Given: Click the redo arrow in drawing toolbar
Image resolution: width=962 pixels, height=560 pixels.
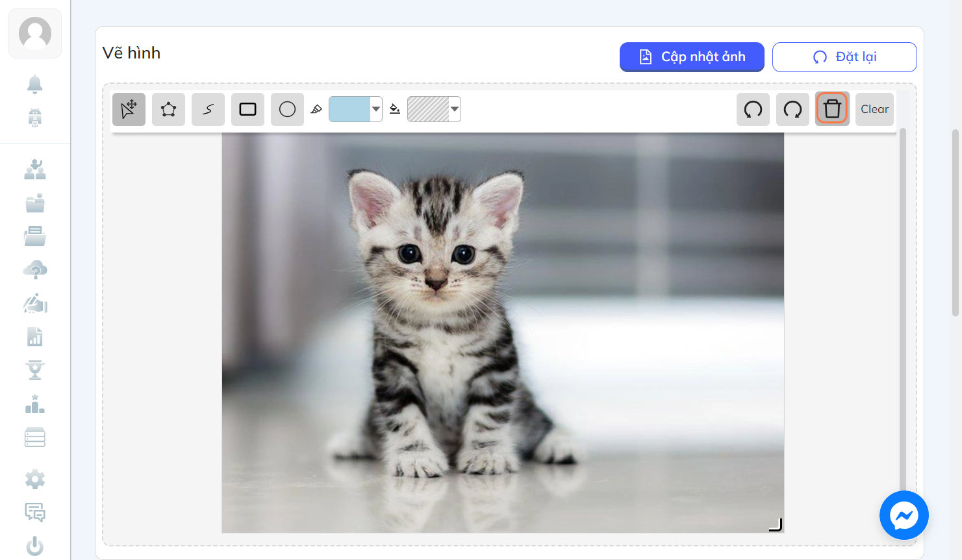Looking at the screenshot, I should click(x=792, y=109).
